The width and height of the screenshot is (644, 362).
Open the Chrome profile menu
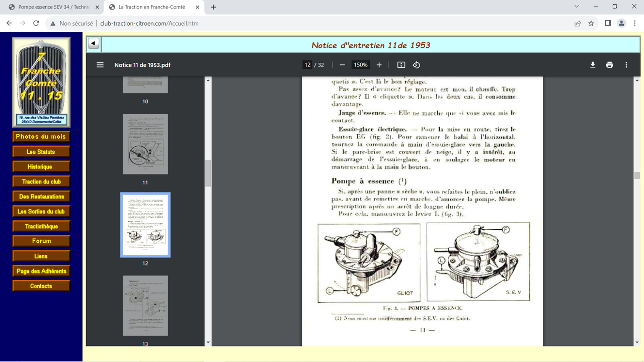tap(621, 23)
